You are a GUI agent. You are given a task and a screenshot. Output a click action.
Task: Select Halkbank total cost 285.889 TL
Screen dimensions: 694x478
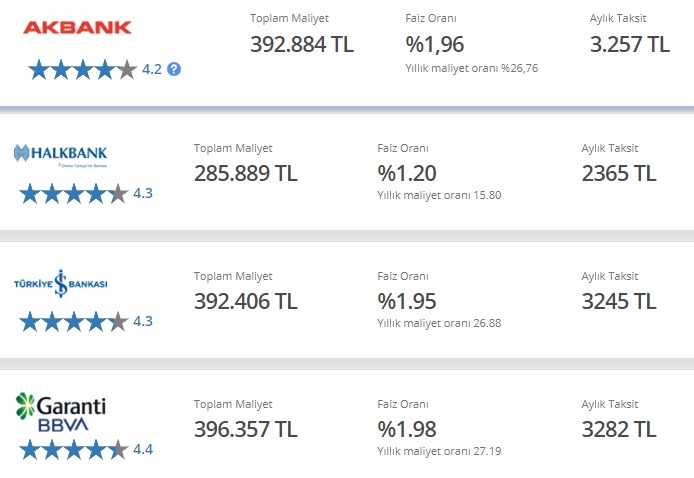(x=246, y=173)
